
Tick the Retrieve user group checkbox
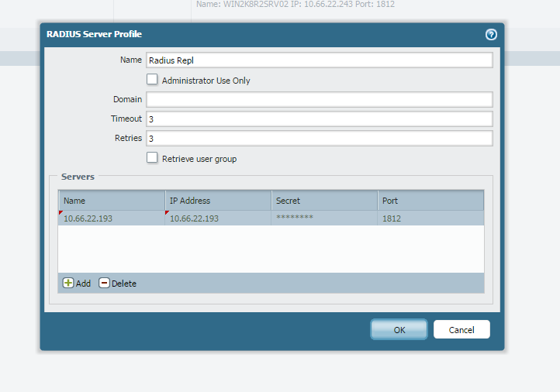[x=152, y=157]
